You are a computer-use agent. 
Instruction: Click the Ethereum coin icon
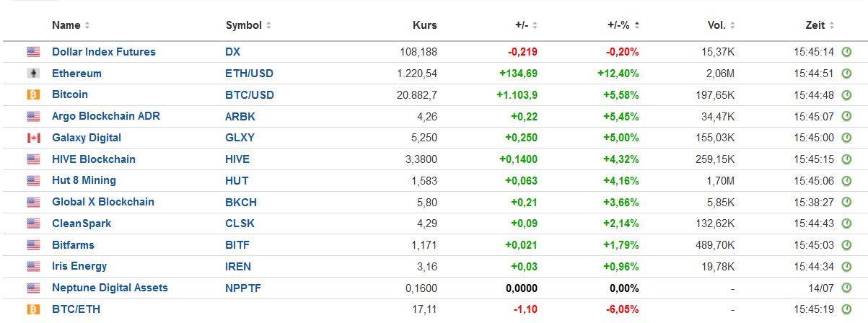click(33, 74)
